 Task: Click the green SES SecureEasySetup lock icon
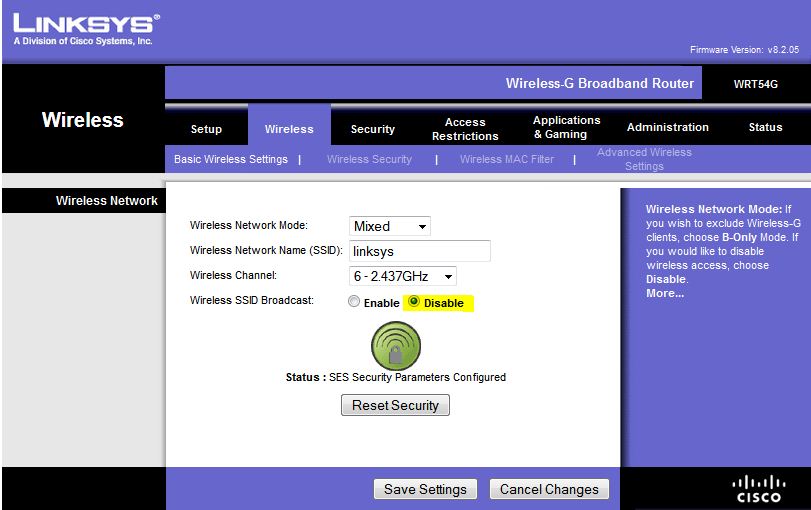(396, 346)
